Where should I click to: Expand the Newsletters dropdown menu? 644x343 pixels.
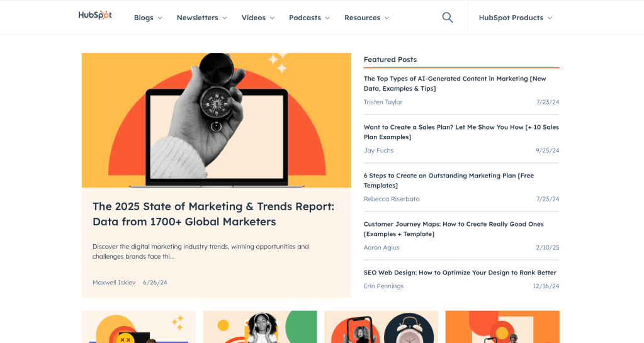click(201, 18)
